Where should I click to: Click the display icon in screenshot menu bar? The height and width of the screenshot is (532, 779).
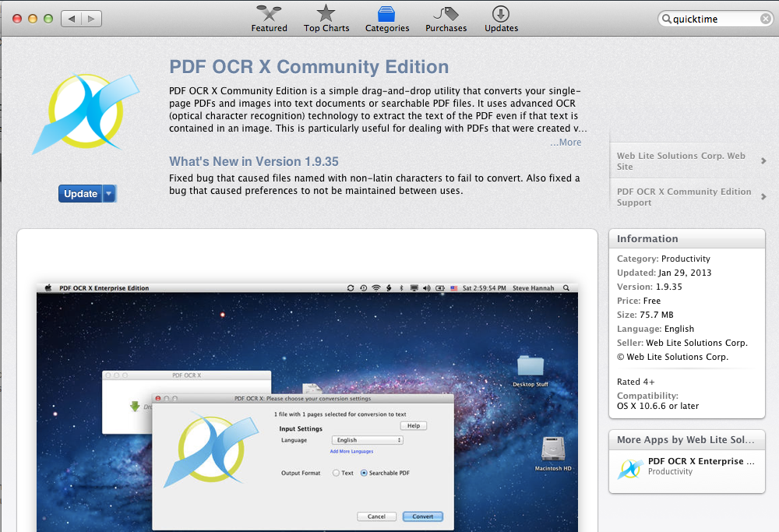pyautogui.click(x=414, y=288)
